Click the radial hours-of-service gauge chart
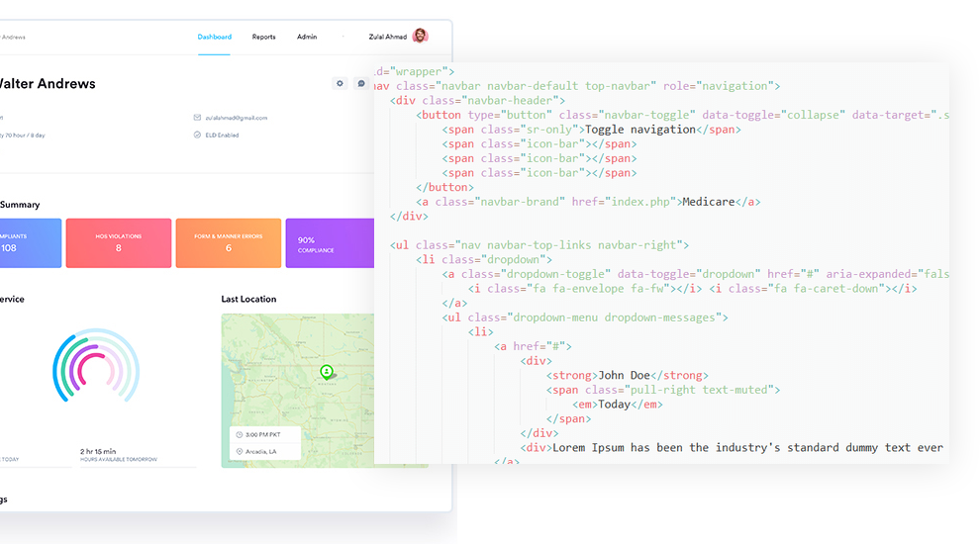The height and width of the screenshot is (544, 980). (96, 367)
